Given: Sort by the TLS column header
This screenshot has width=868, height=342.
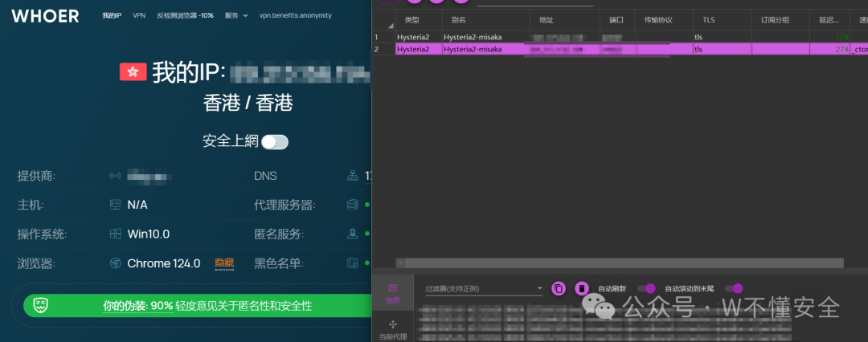Looking at the screenshot, I should [x=722, y=20].
